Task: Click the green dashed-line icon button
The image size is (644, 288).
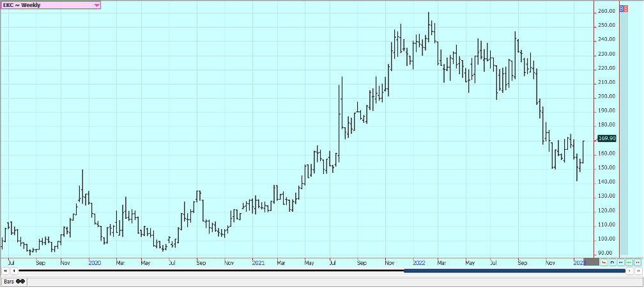Action: pyautogui.click(x=629, y=262)
